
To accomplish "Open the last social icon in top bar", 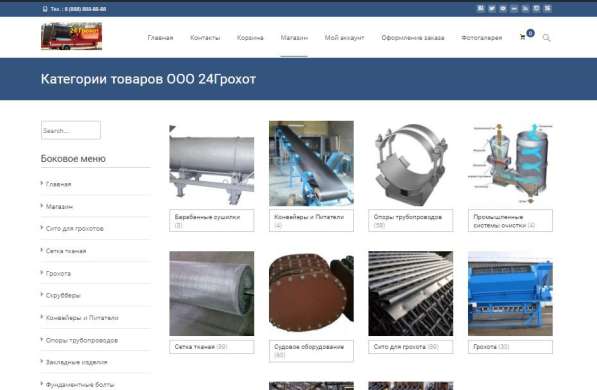I will pyautogui.click(x=548, y=8).
